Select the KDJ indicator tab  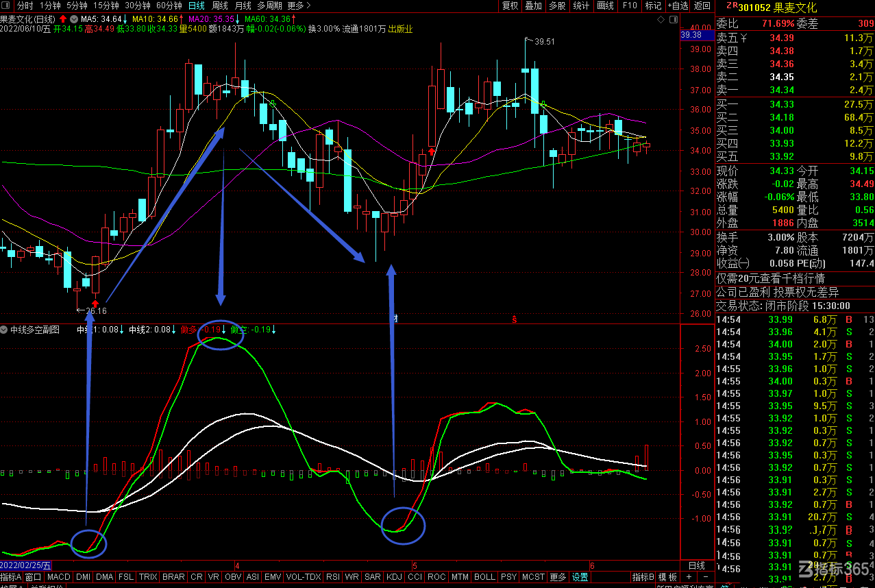pos(395,577)
